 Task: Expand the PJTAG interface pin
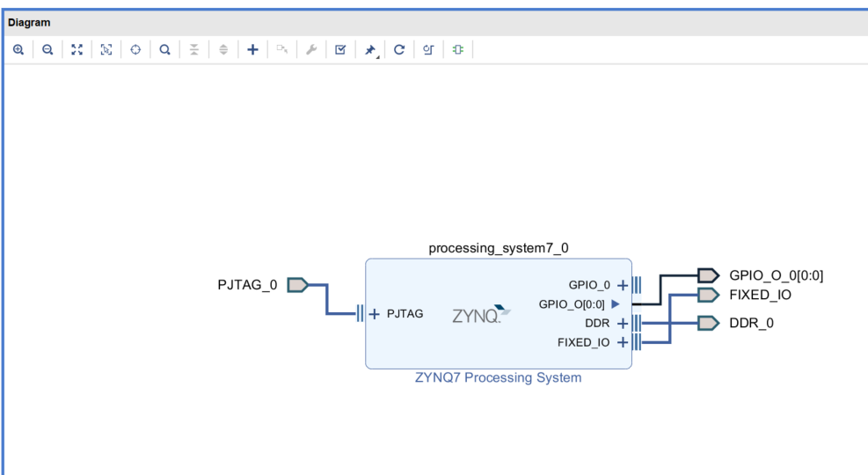pos(375,314)
